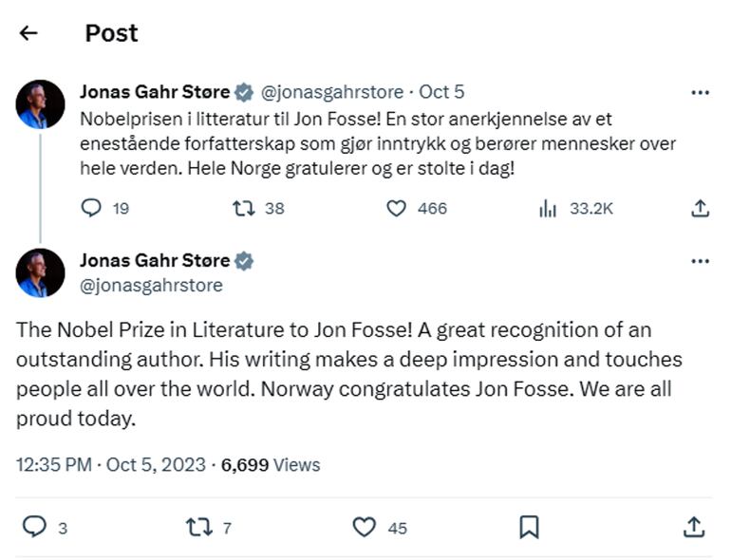This screenshot has width=731, height=560.
Task: Reply to the English Nobel Prize post
Action: pyautogui.click(x=34, y=527)
